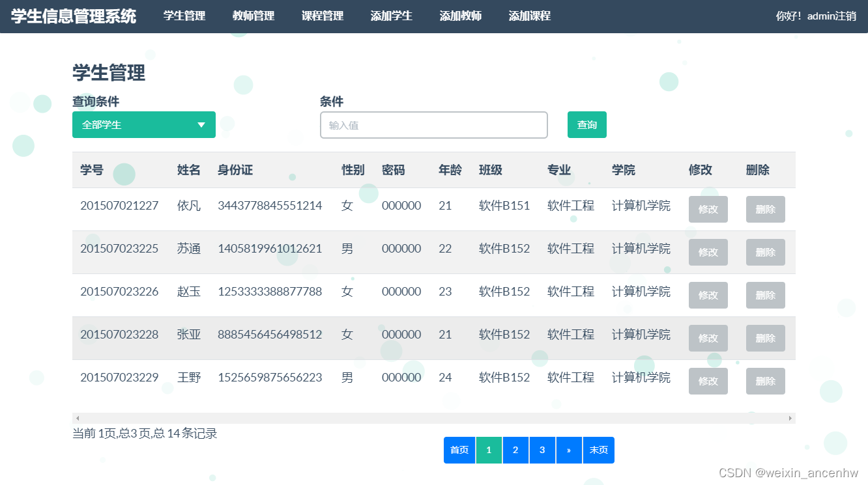
Task: Jump to first page with 首页
Action: coord(459,450)
